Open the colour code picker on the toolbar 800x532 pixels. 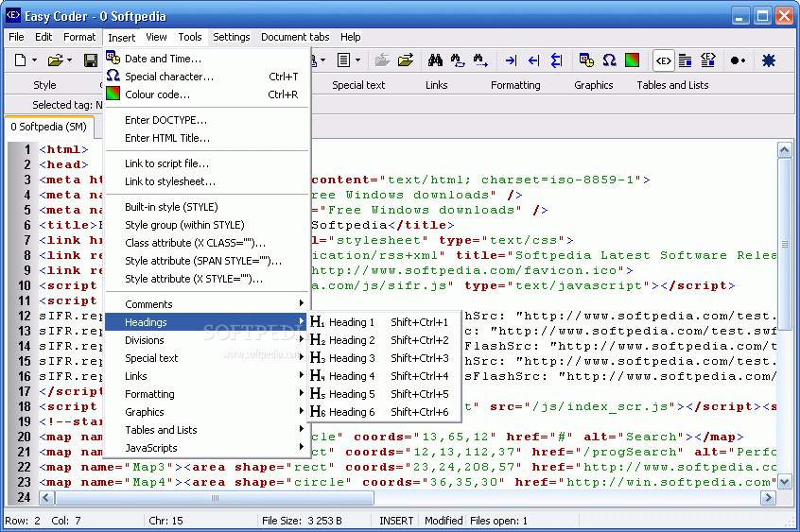click(632, 60)
